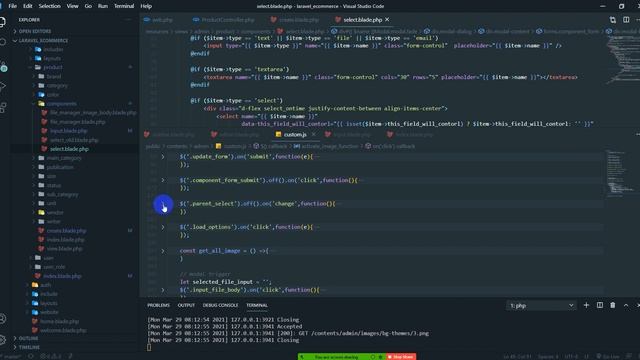
Task: Expand the sub_category folder
Action: point(62,194)
